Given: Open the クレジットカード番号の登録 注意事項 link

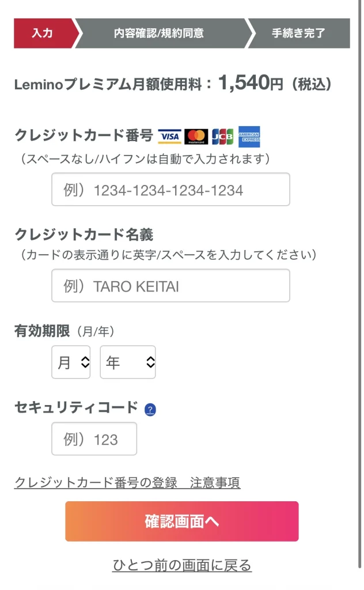Looking at the screenshot, I should pyautogui.click(x=127, y=483).
